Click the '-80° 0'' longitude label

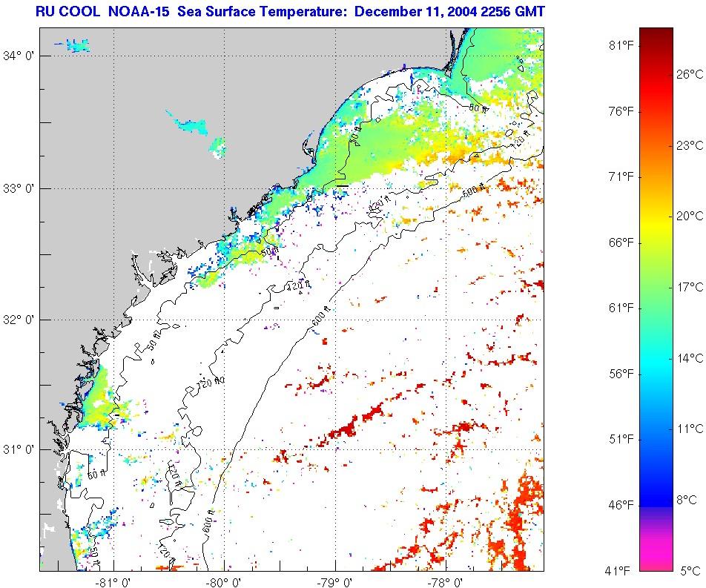tap(224, 583)
